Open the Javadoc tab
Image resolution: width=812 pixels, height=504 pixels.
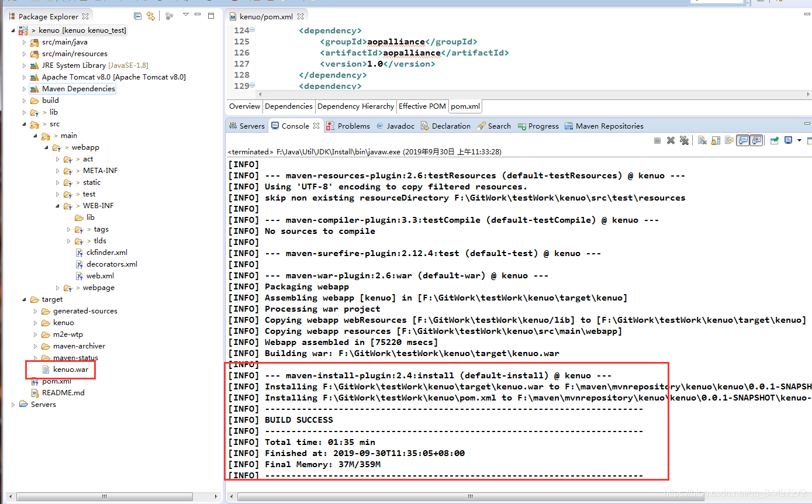(x=396, y=126)
